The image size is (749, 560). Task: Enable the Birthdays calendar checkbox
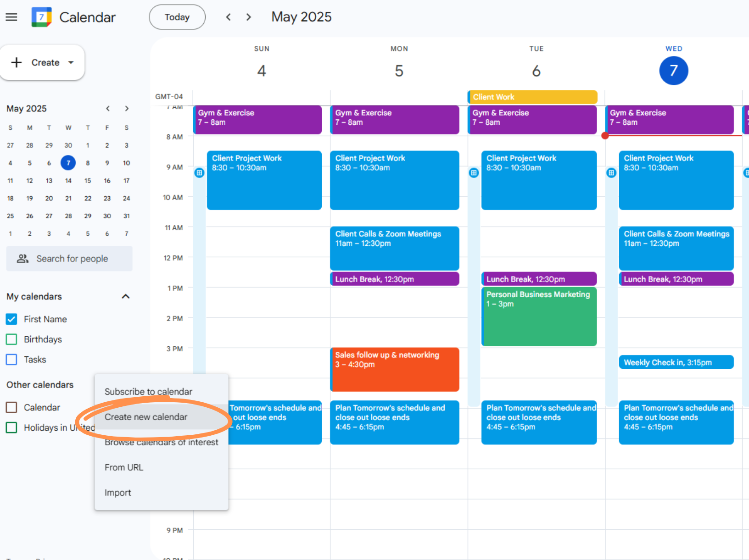point(11,339)
